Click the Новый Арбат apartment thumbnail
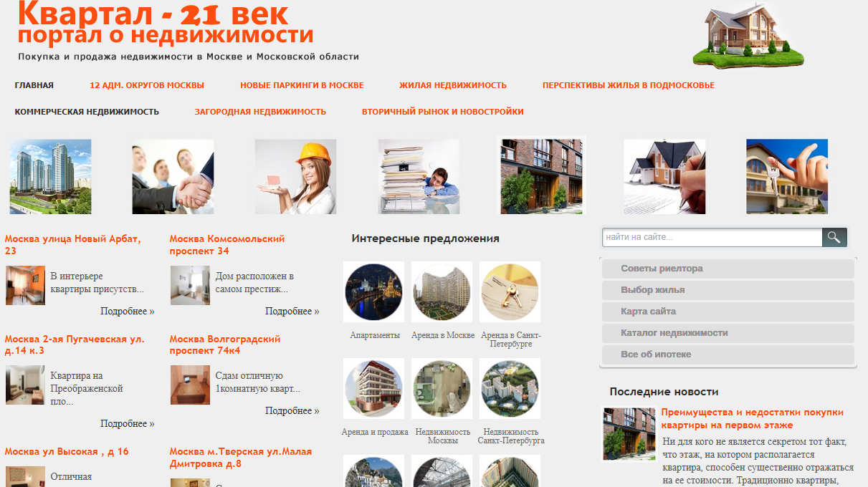 [25, 285]
